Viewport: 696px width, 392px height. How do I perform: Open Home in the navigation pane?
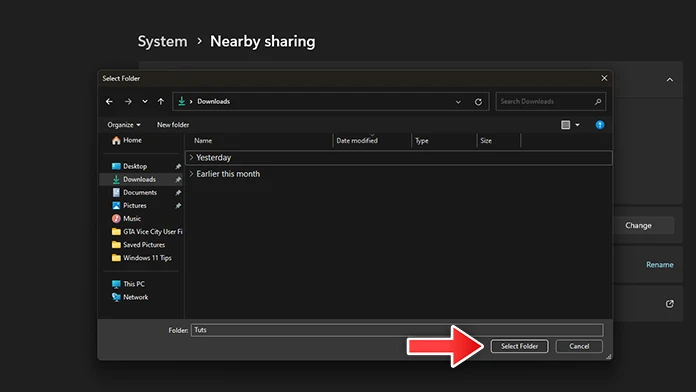(132, 140)
